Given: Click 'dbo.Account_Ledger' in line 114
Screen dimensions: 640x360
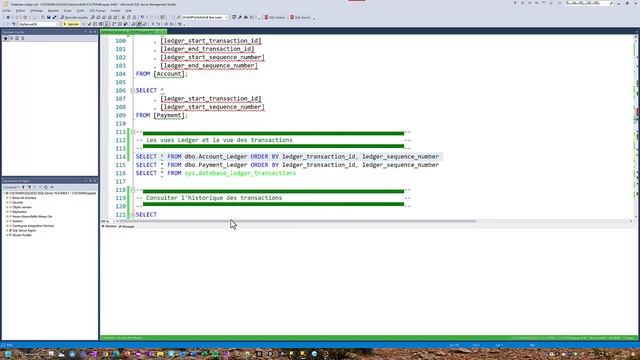Looking at the screenshot, I should (216, 157).
